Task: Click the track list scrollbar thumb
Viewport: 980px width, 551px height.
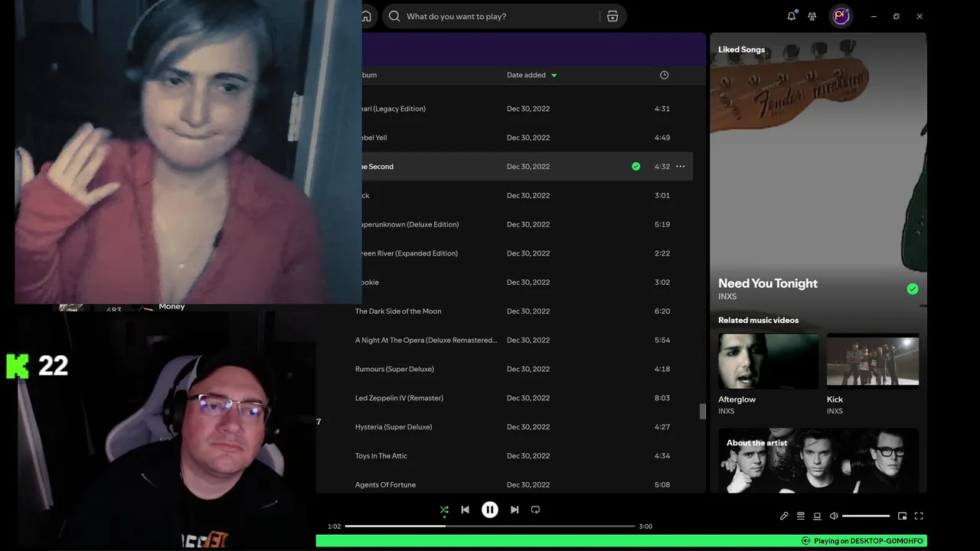Action: [x=703, y=412]
